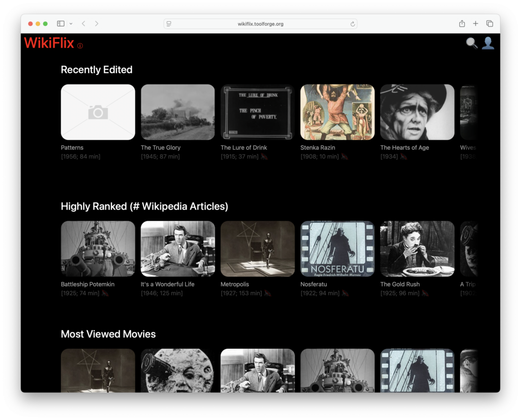521x420 pixels.
Task: Click the magnifying glass search icon
Action: coord(472,43)
